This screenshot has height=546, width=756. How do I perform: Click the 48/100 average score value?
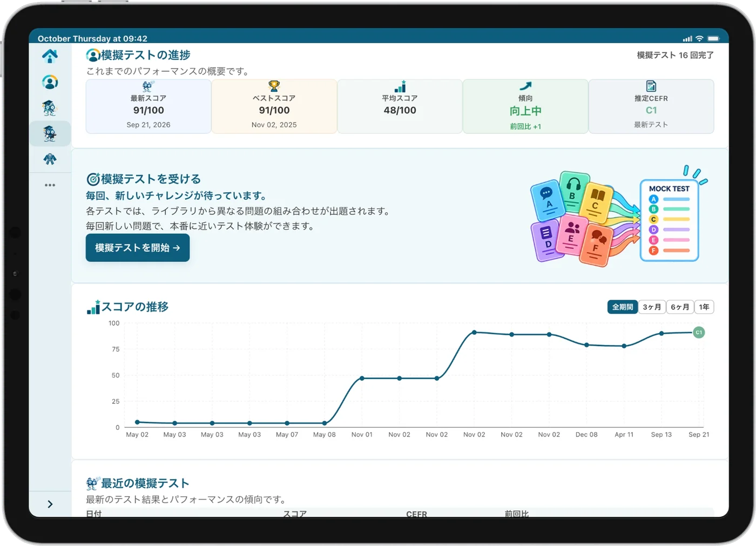[x=400, y=110]
